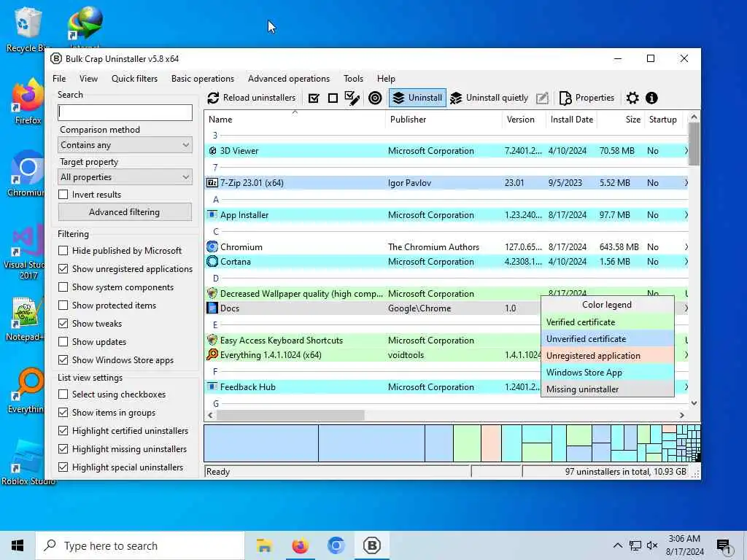
Task: Enable Hide published by Microsoft
Action: [63, 251]
